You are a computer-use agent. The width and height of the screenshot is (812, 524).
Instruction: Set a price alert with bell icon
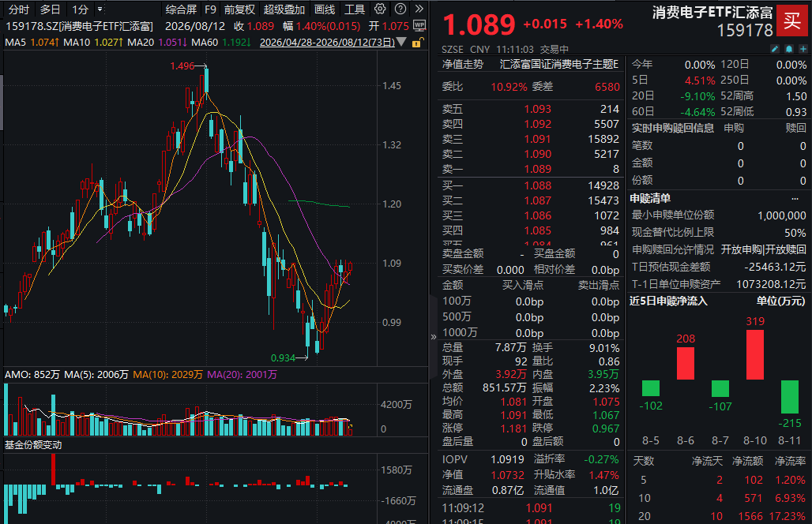(788, 49)
